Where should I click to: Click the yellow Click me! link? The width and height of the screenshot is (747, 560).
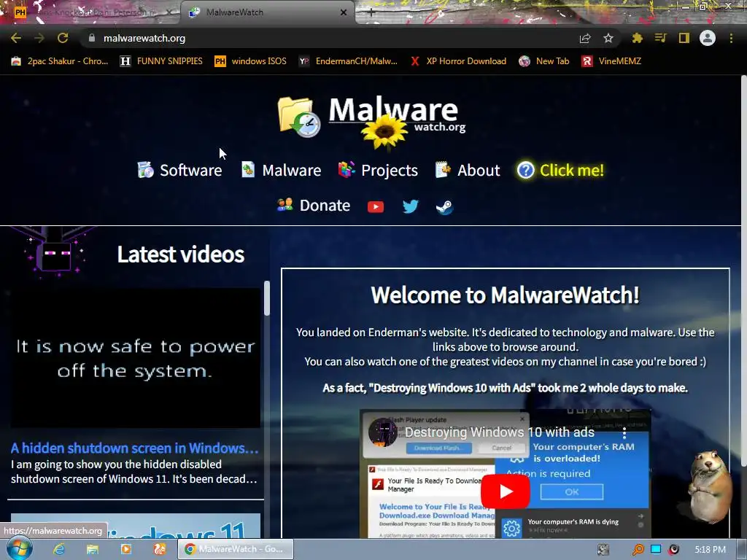pyautogui.click(x=561, y=170)
